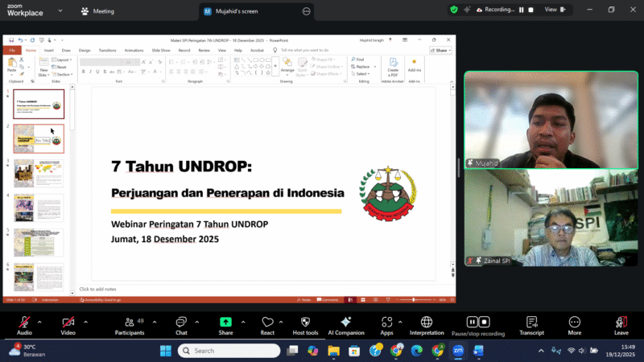Viewport: 644px width, 362px height.
Task: Open the React emoji menu
Action: [267, 321]
